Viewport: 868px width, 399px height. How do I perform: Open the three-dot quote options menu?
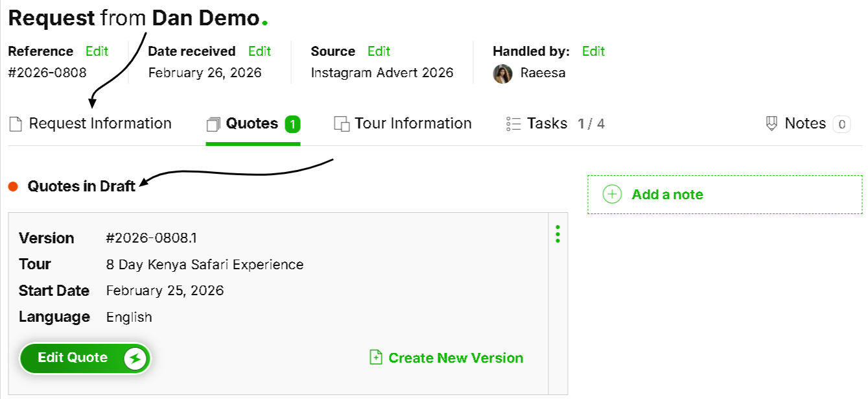pos(557,234)
